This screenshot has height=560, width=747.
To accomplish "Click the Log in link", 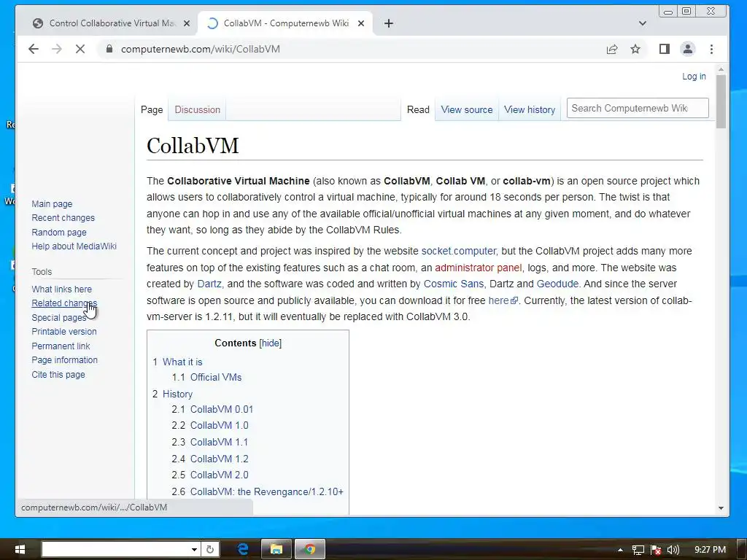I will [x=694, y=76].
